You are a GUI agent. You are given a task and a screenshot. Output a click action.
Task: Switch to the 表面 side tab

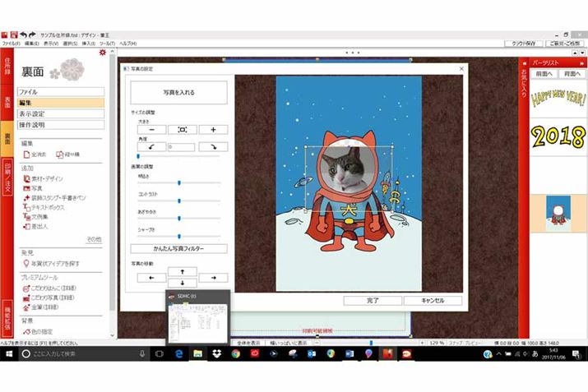(7, 102)
